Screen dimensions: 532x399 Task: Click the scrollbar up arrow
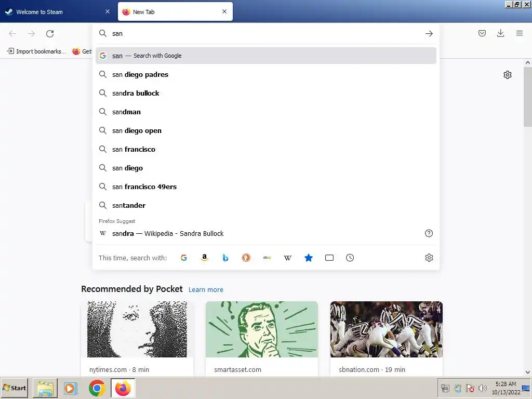(528, 63)
